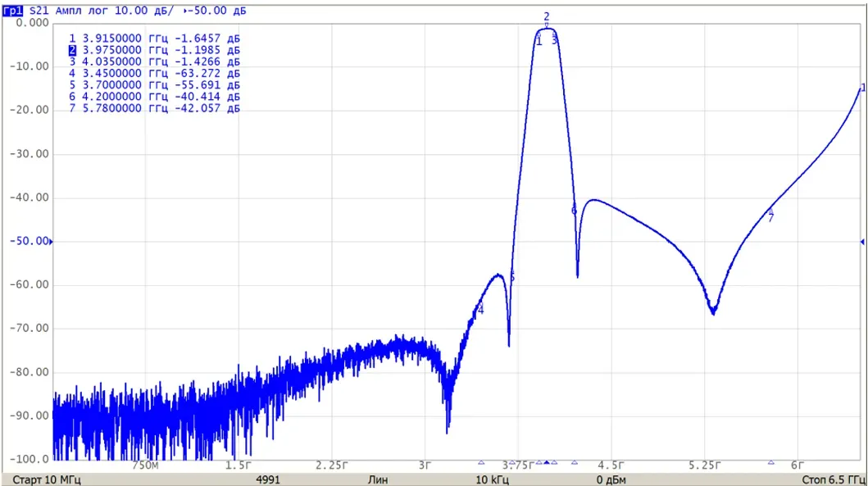The width and height of the screenshot is (868, 486).
Task: Click the -20.00 Y-axis label
Action: pyautogui.click(x=30, y=110)
